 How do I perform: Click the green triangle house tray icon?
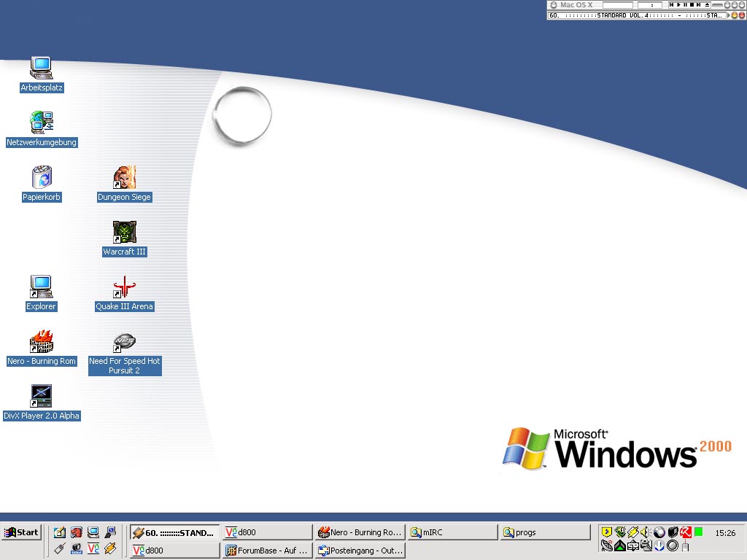tap(620, 545)
